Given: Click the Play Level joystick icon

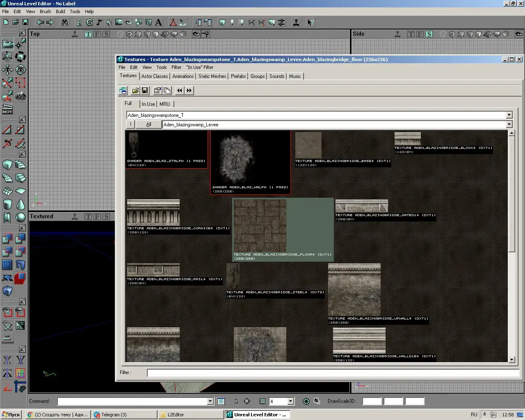Looking at the screenshot, I should (x=296, y=22).
